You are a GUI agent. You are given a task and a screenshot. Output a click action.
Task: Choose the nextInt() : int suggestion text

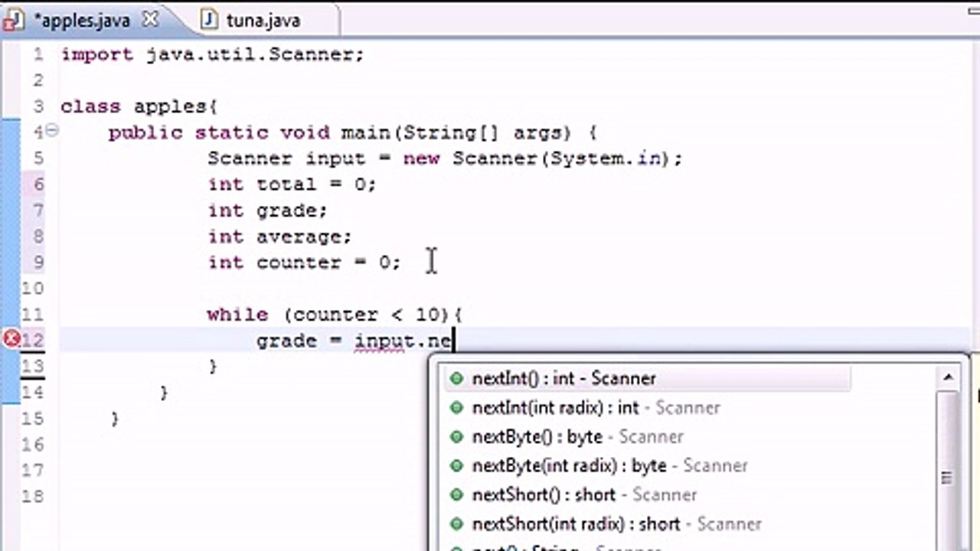pyautogui.click(x=564, y=378)
